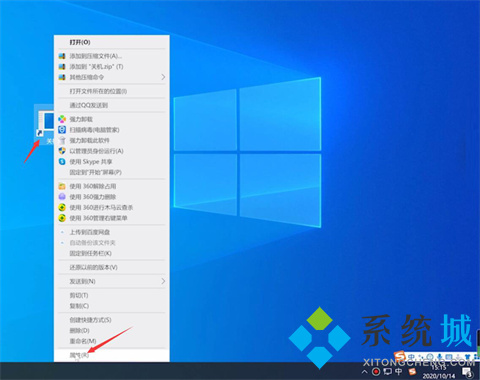The height and width of the screenshot is (380, 480).
Task: Click 删除(D) menu entry
Action: (x=112, y=331)
